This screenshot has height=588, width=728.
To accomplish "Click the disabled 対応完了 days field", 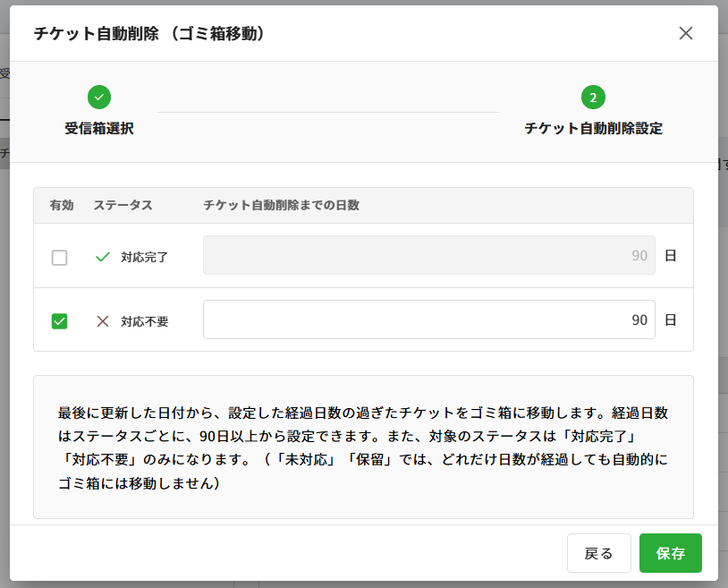I will click(428, 255).
